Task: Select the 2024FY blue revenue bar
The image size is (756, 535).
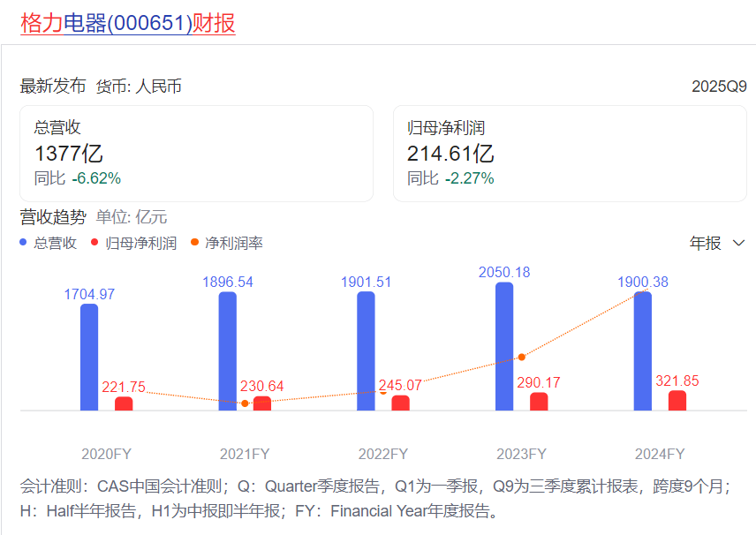Action: coord(643,351)
